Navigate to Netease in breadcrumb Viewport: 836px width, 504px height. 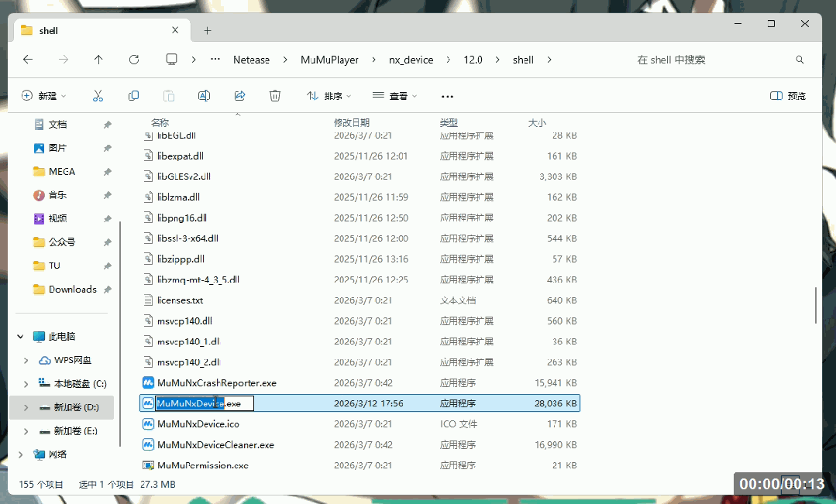pyautogui.click(x=251, y=60)
